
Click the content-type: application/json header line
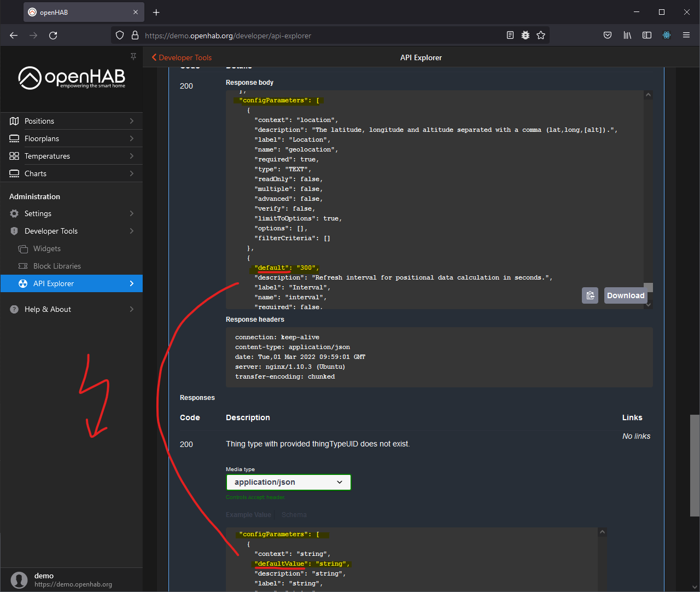[293, 347]
